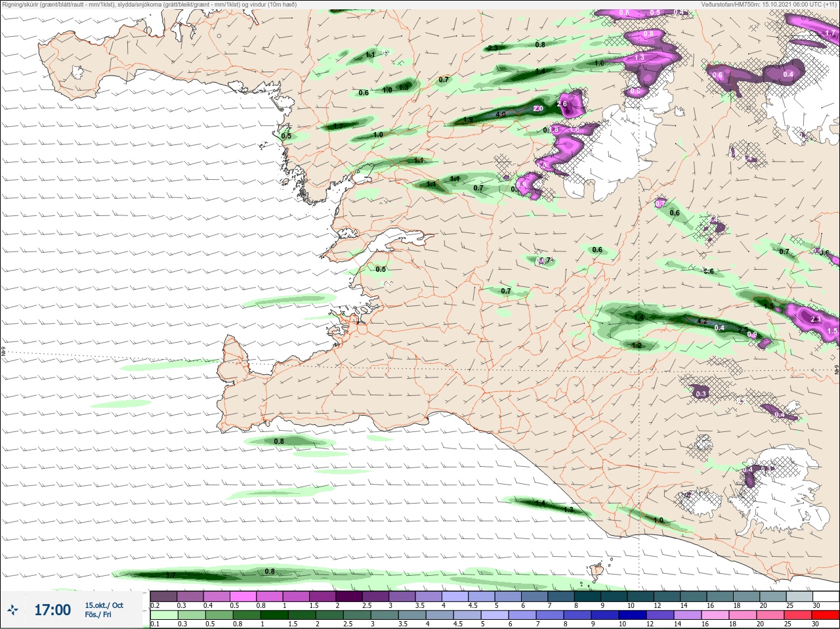Select the lightest green 0.1 swatch on rain scale
840x629 pixels.
coord(163,615)
